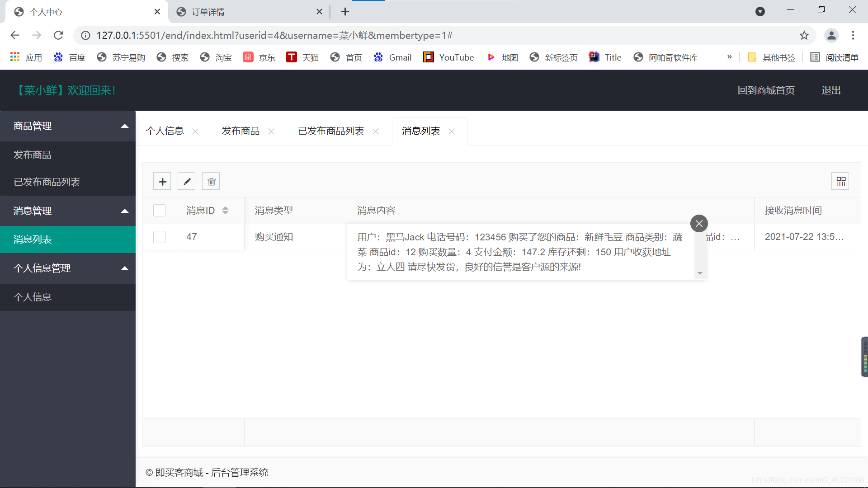The width and height of the screenshot is (868, 488).
Task: Open the 消息列表 tab
Action: click(x=421, y=131)
